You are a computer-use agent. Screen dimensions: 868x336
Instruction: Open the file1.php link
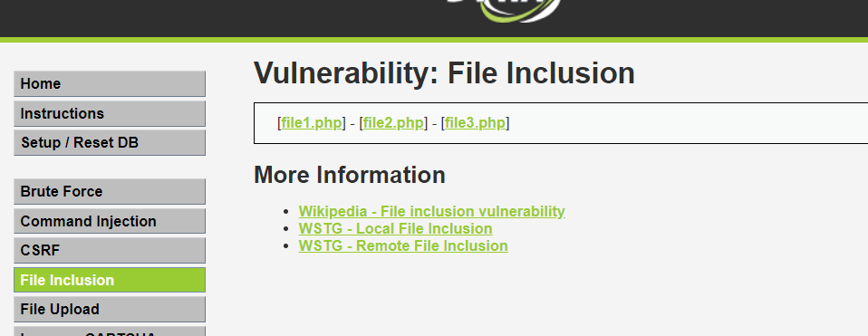point(312,123)
